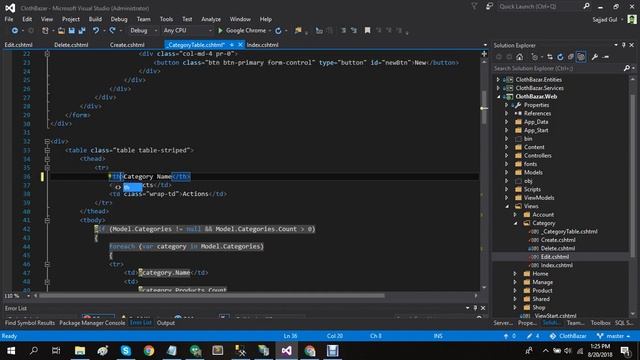Click the New Project toolbar icon
This screenshot has width=640, height=360.
click(45, 31)
